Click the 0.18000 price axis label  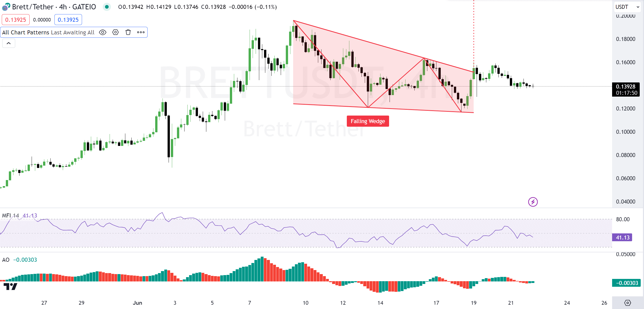coord(626,39)
